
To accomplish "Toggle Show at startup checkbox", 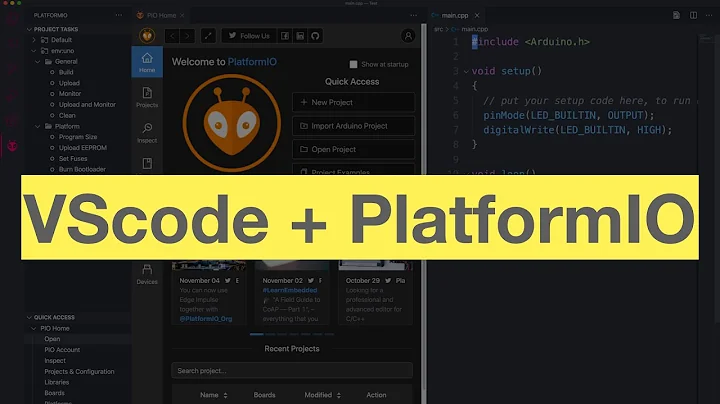I will click(353, 64).
